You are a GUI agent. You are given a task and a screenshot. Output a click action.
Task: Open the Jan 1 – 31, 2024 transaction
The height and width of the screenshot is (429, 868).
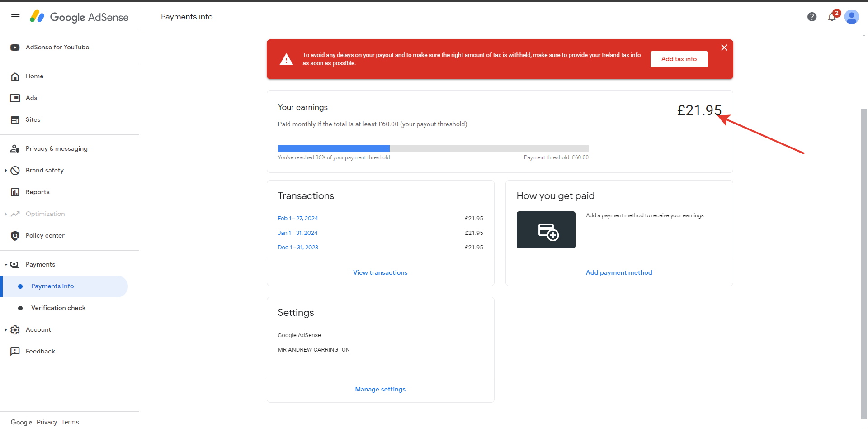click(x=297, y=233)
